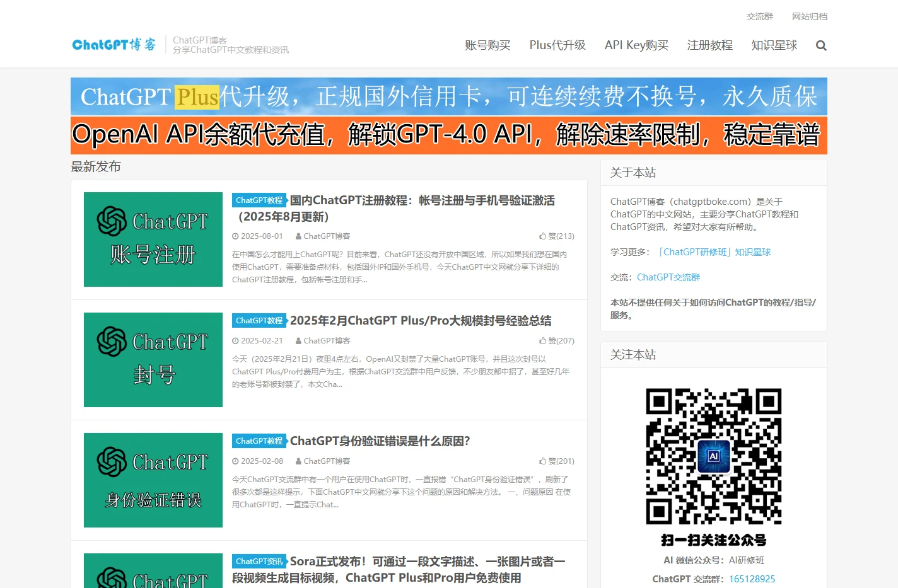This screenshot has height=588, width=898.
Task: Open 账号购买 menu item
Action: click(x=487, y=45)
